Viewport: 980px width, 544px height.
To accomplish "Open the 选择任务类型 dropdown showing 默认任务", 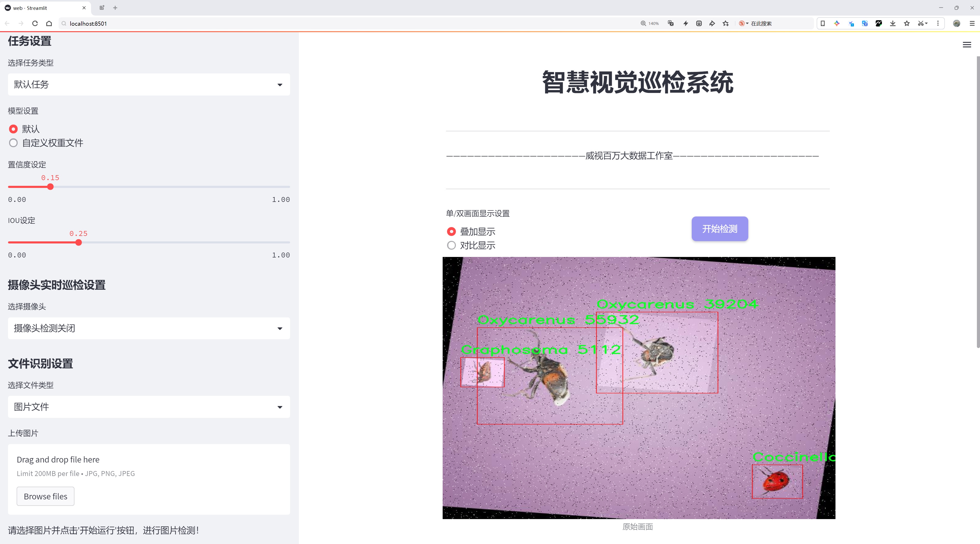I will (x=148, y=84).
